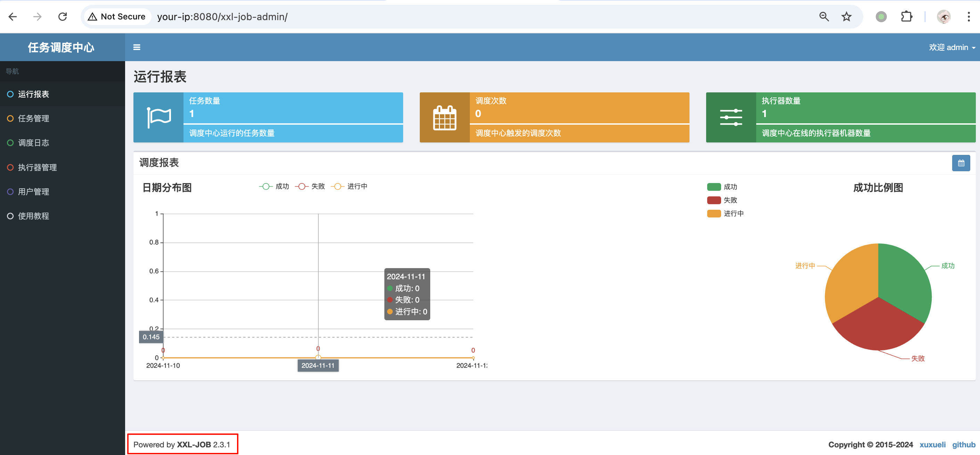
Task: Expand the 欢迎 admin user dropdown
Action: 952,47
